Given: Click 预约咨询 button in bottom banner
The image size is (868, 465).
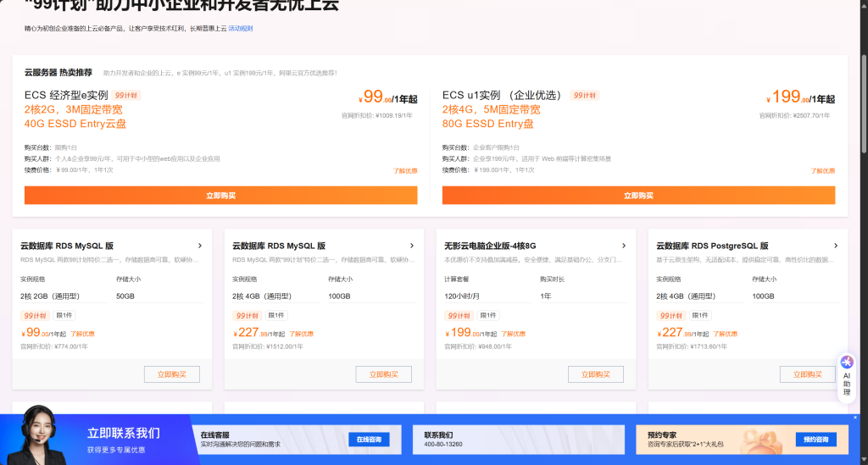Looking at the screenshot, I should [816, 440].
